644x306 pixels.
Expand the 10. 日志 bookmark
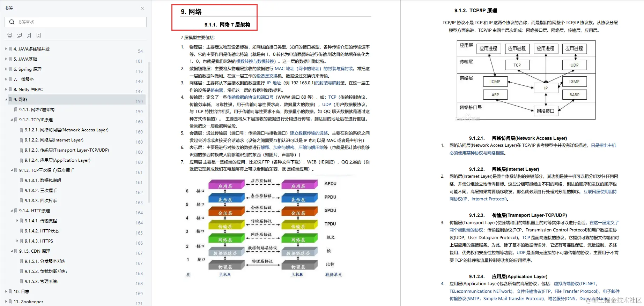[6, 291]
